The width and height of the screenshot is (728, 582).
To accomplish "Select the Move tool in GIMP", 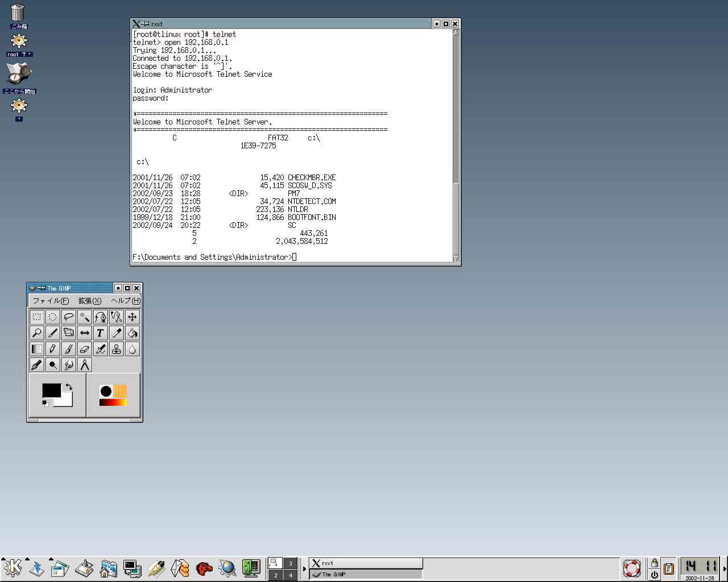I will (x=133, y=317).
